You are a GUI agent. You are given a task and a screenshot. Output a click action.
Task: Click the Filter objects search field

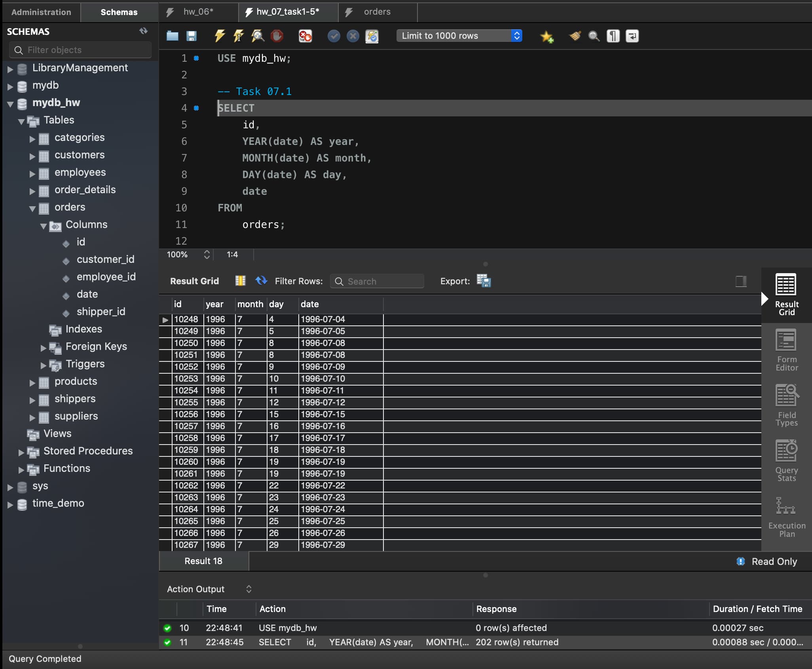[x=80, y=50]
